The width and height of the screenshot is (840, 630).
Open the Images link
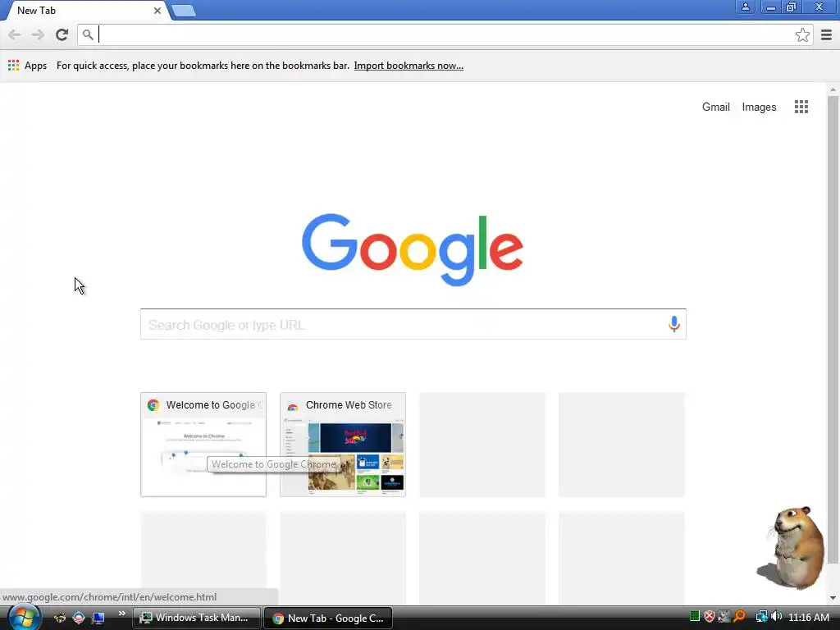pyautogui.click(x=759, y=107)
